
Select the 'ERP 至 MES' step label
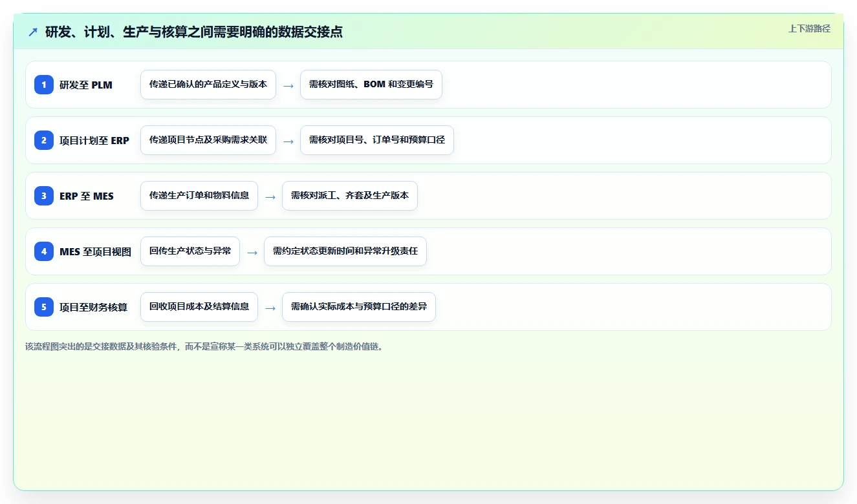tap(87, 196)
